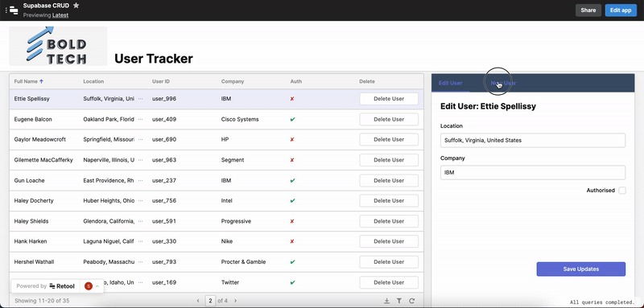Image resolution: width=644 pixels, height=308 pixels.
Task: Click the user_330 cell
Action: point(164,241)
